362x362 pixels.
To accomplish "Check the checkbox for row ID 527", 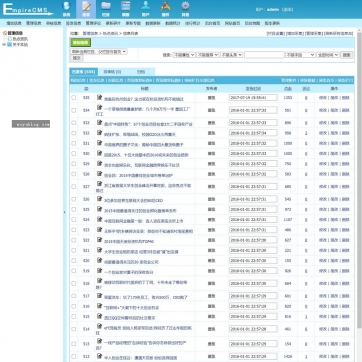I will [x=74, y=187].
